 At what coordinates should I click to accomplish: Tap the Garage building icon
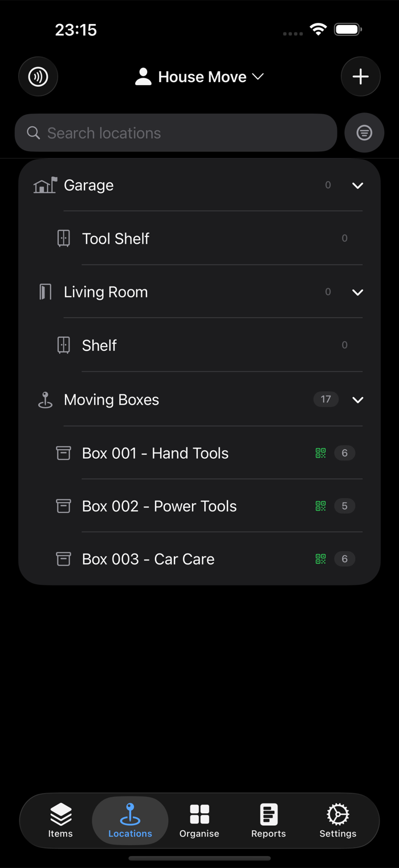click(45, 185)
